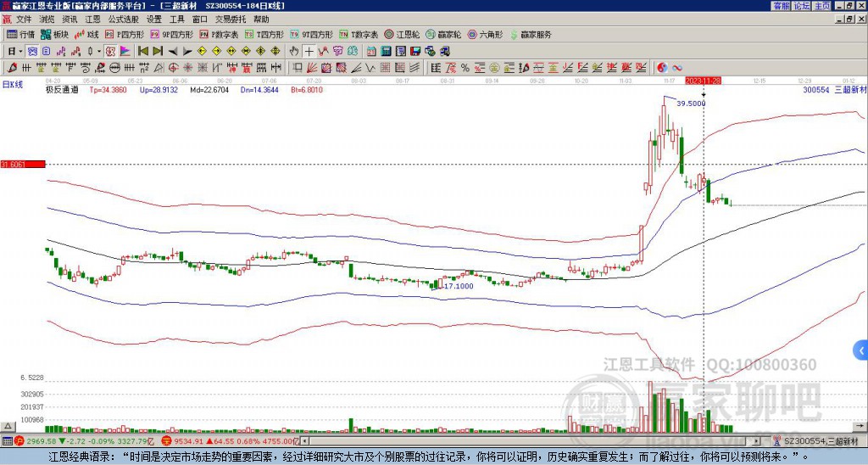
Task: Jump to first bar with skip-start icon
Action: click(143, 51)
